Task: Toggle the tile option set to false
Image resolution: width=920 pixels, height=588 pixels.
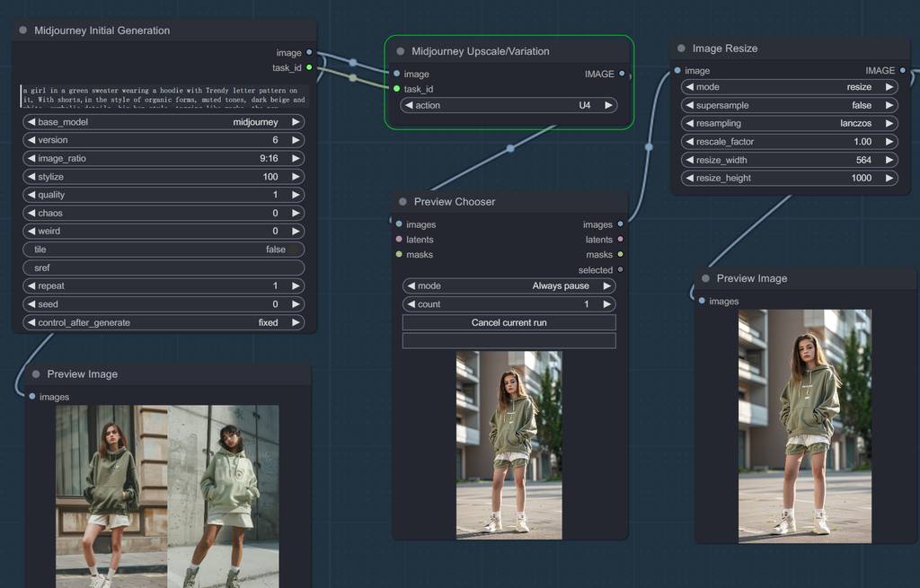Action: 164,250
